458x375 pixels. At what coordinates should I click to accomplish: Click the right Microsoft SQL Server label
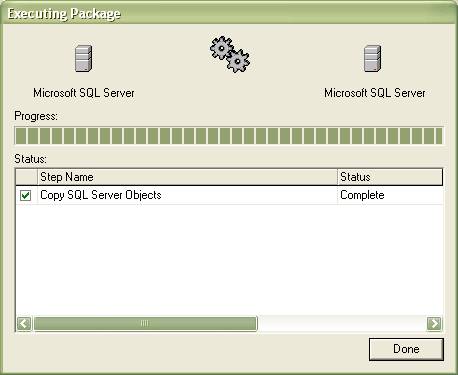click(x=375, y=93)
